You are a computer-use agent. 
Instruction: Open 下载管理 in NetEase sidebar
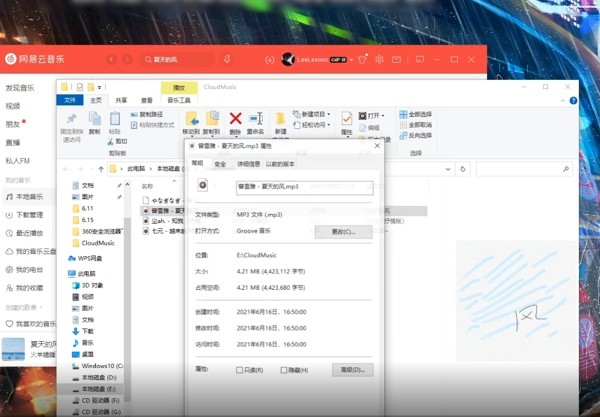click(x=24, y=215)
